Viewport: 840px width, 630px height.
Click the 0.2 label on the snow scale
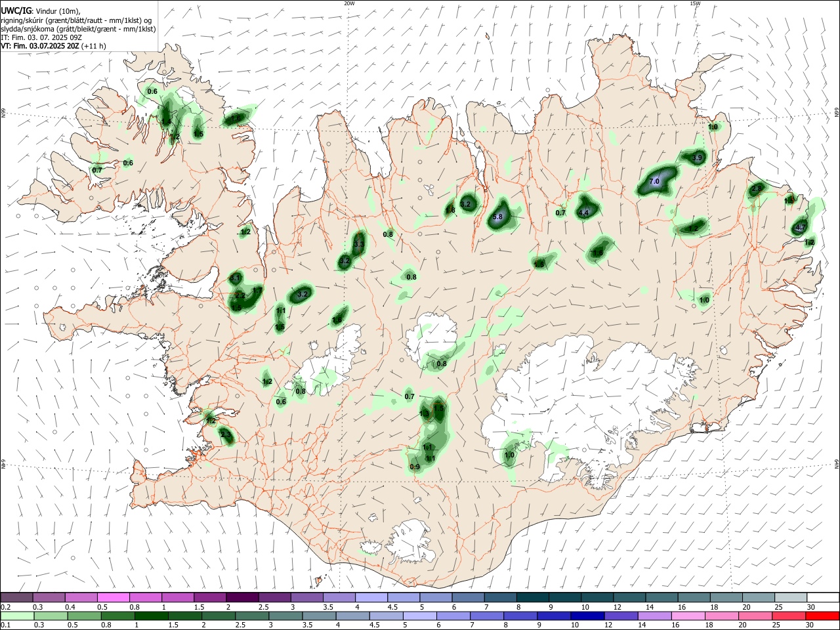(x=5, y=607)
